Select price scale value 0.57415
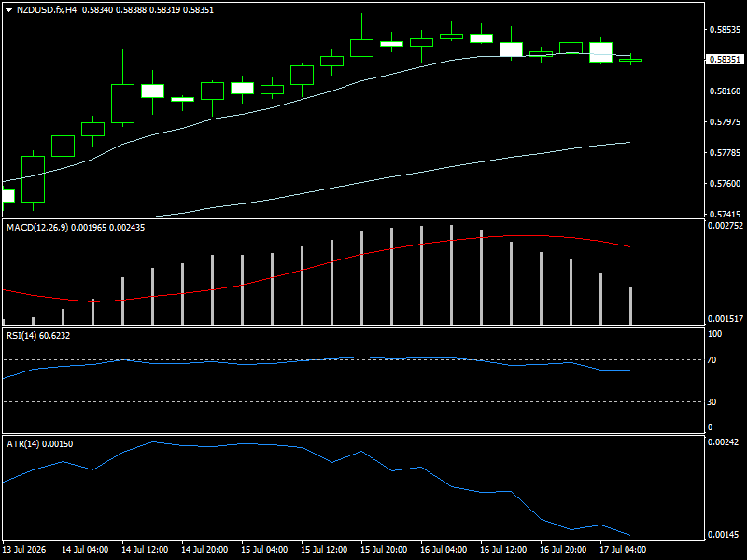 pos(726,215)
